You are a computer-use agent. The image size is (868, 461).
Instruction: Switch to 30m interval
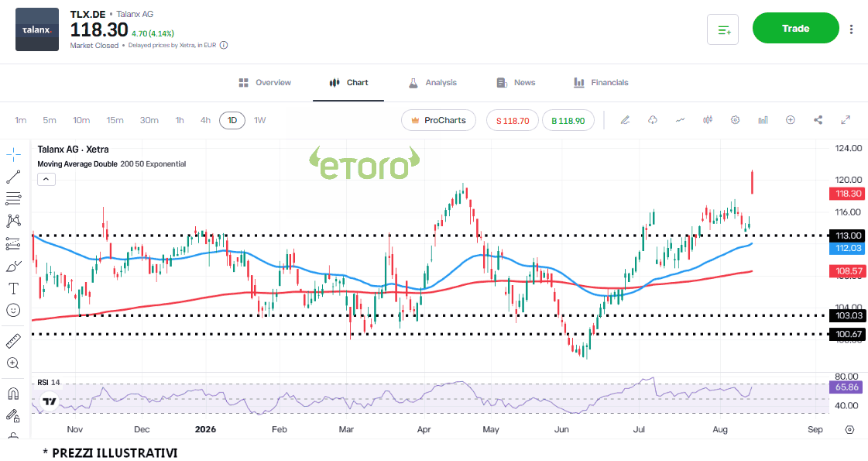click(x=149, y=120)
